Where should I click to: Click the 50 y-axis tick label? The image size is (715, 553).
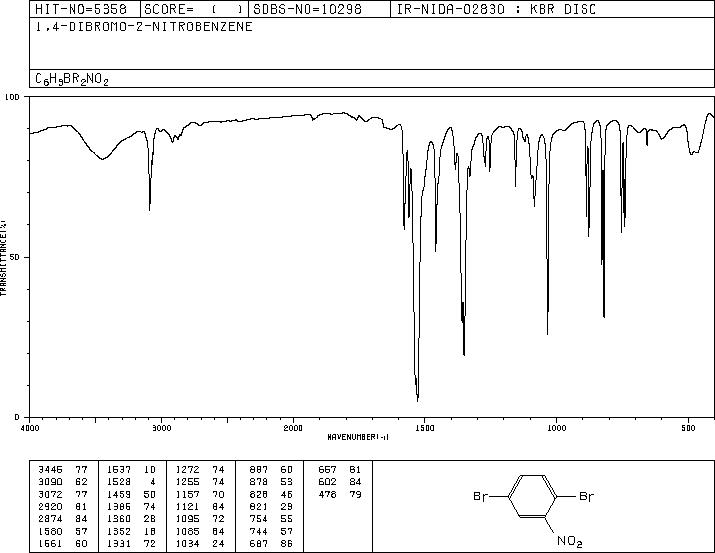[15, 257]
